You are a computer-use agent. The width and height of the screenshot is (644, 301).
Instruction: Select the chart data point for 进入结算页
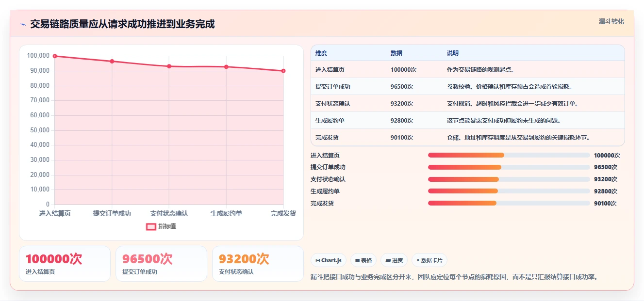point(55,56)
